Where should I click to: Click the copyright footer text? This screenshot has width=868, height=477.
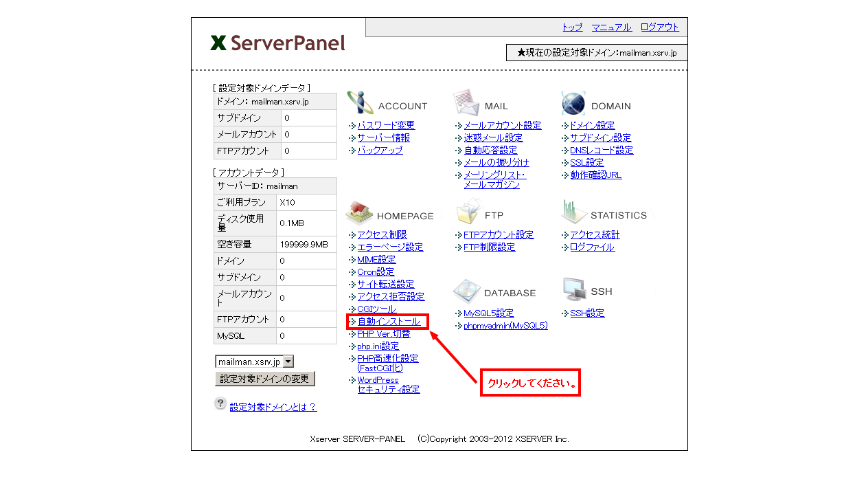(x=439, y=439)
